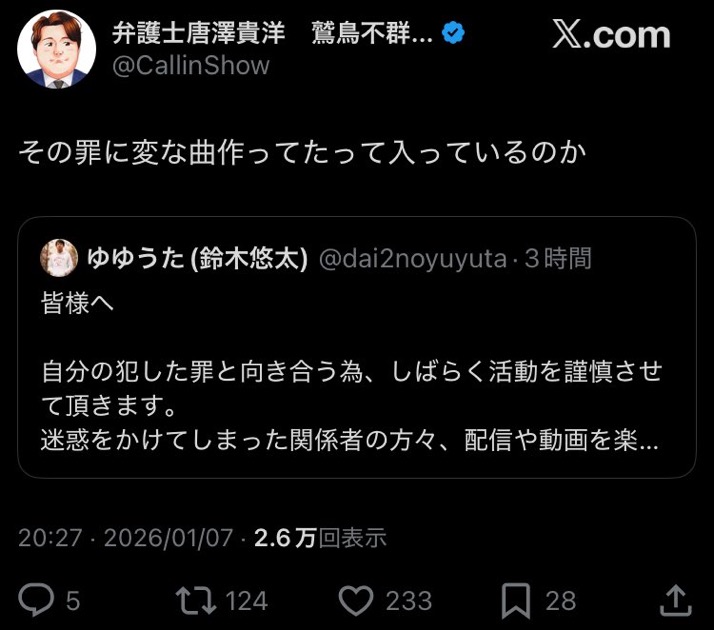Bookmark this post

point(515,599)
